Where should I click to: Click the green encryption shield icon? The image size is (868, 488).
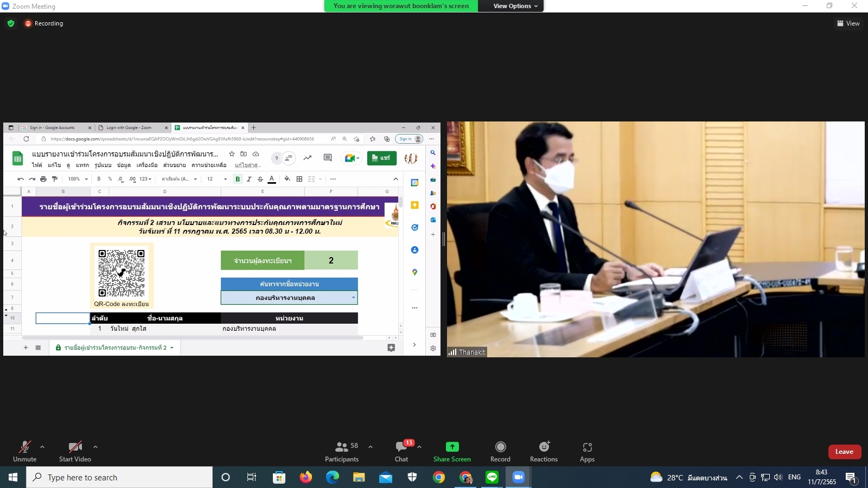click(11, 23)
